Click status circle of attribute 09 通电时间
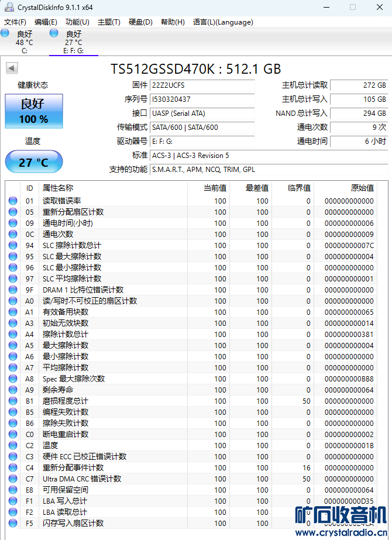Viewport: 392px width, 540px height. point(13,223)
